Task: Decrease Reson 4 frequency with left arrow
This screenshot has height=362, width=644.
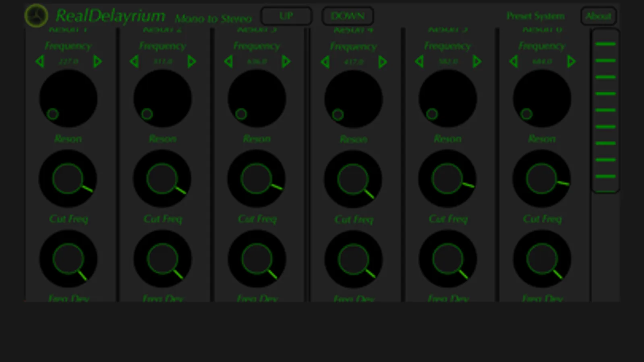Action: pos(325,62)
